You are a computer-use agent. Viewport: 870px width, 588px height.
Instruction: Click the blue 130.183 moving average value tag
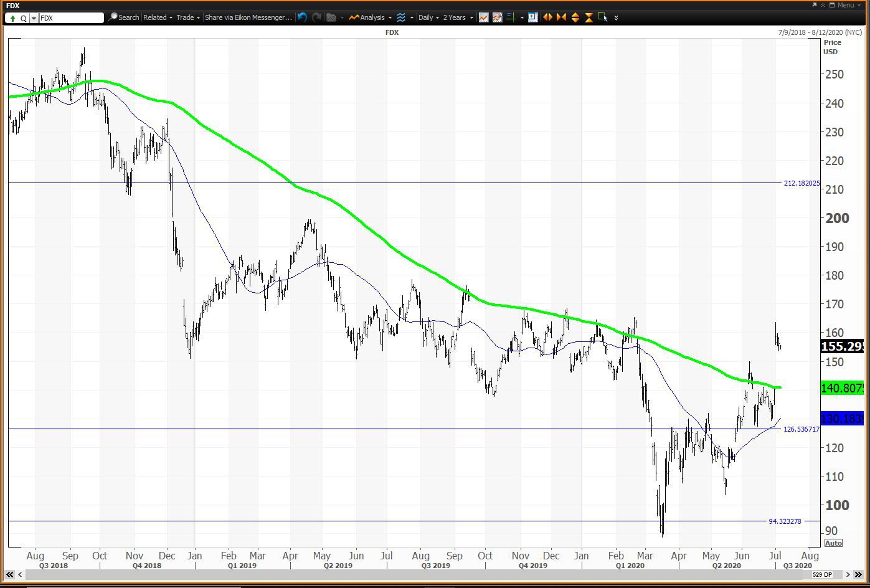pyautogui.click(x=843, y=419)
